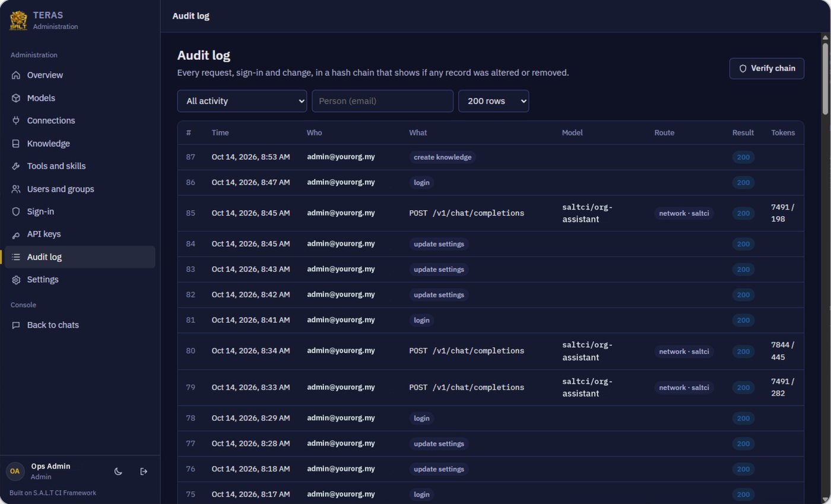Open Users and groups section
The image size is (831, 504).
80,189
